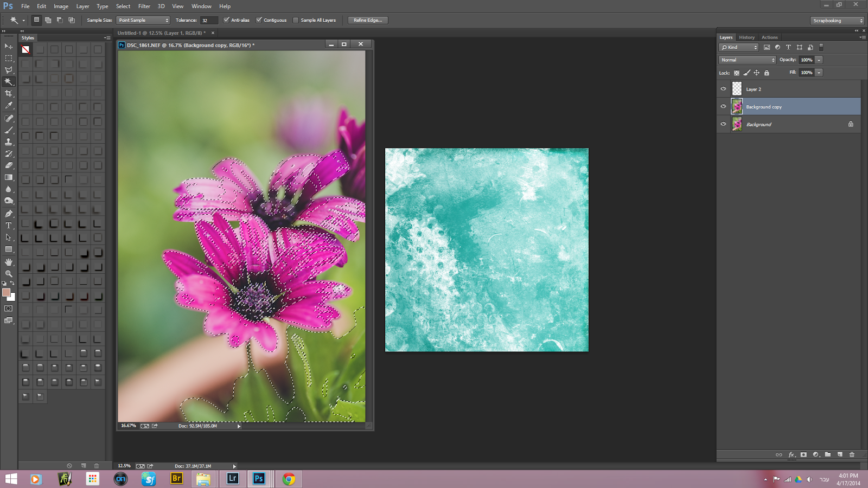
Task: Expand the Normal blend mode dropdown
Action: click(x=748, y=60)
